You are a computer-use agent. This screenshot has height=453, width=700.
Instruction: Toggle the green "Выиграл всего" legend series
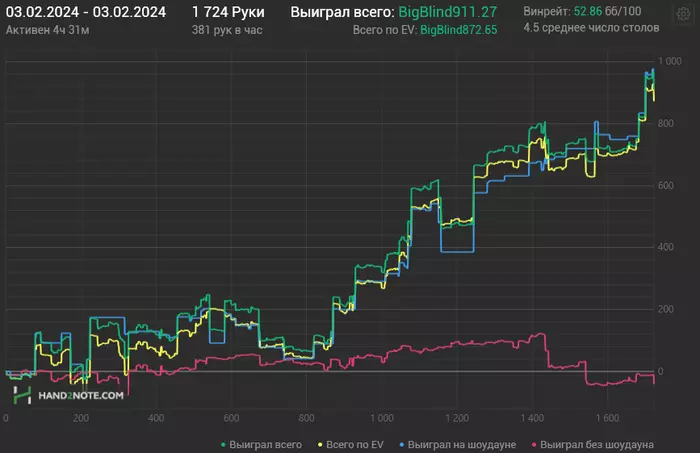click(x=262, y=445)
